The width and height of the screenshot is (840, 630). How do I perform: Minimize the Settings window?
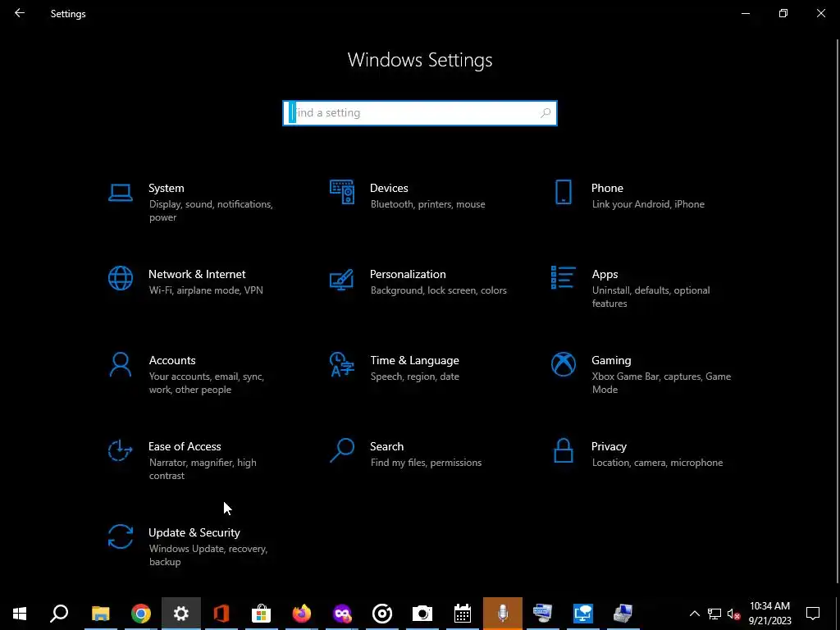tap(745, 13)
